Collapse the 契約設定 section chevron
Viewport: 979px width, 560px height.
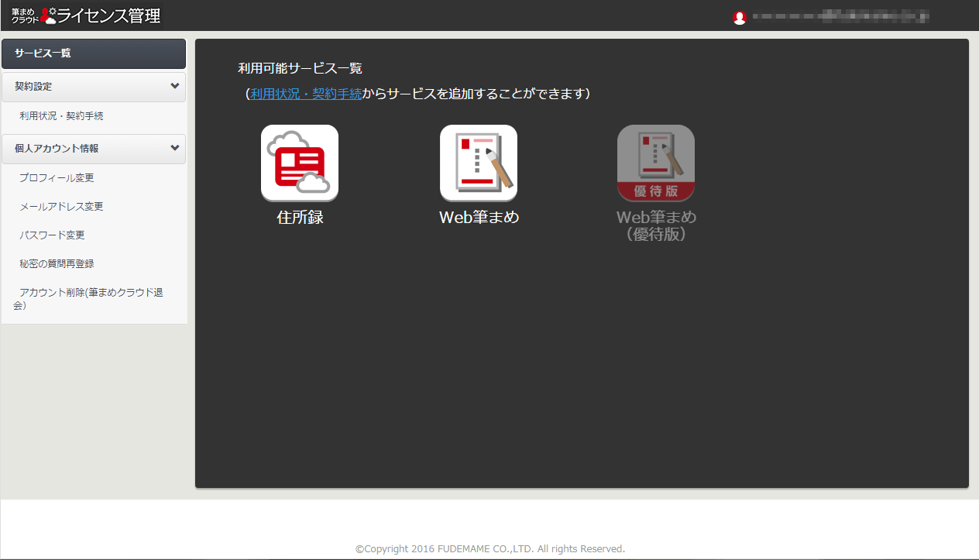click(175, 86)
